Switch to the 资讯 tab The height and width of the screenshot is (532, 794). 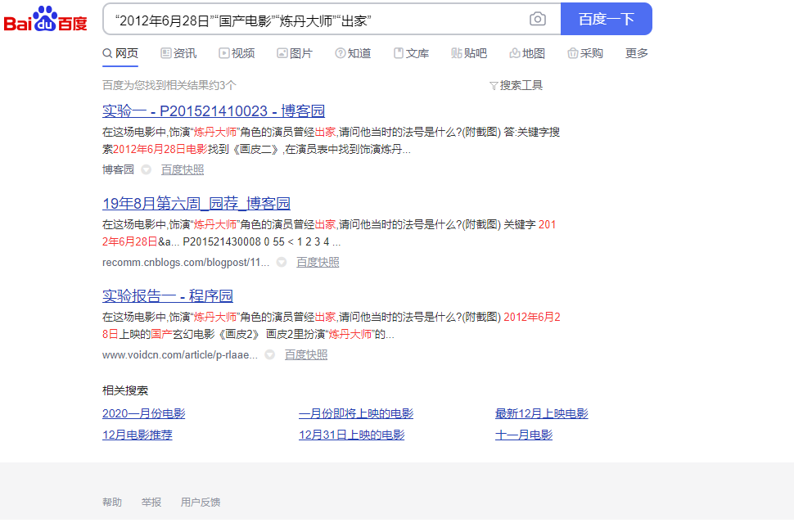pyautogui.click(x=178, y=53)
